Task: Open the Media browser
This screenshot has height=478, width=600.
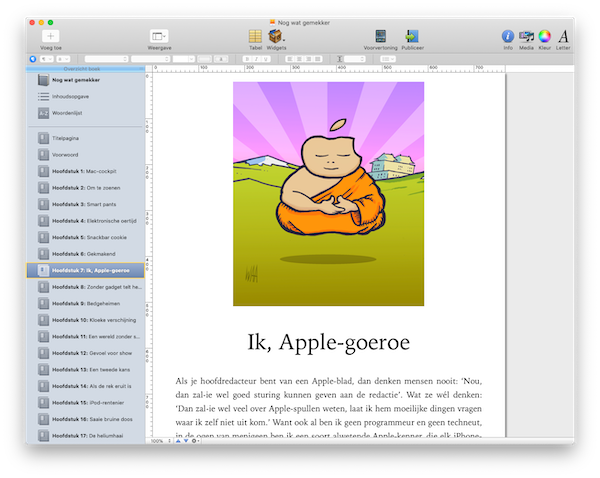Action: 526,36
